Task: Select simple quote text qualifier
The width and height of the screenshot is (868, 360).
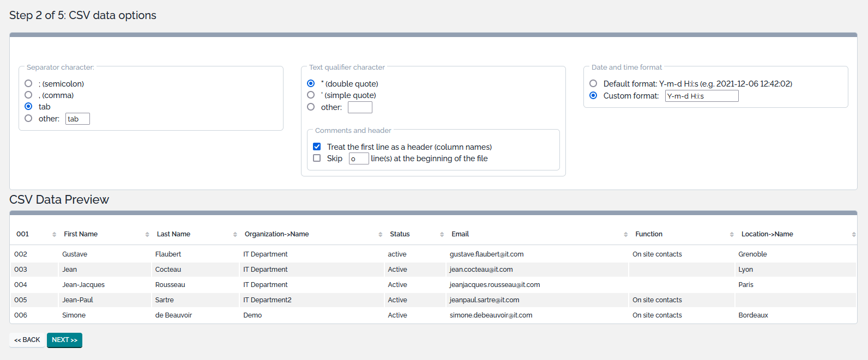Action: [311, 95]
